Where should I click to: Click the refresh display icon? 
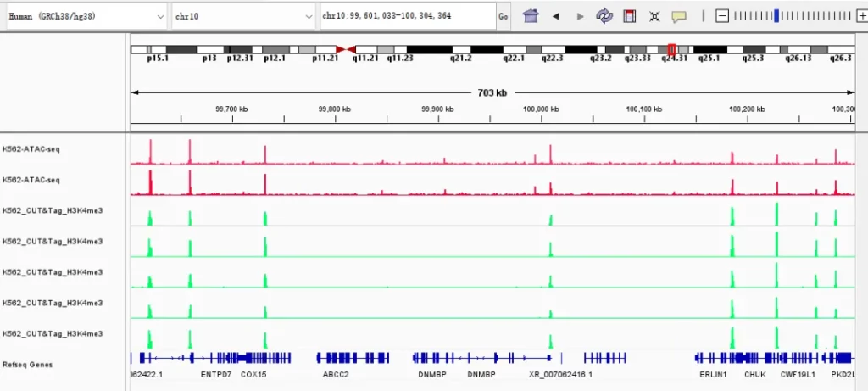604,16
